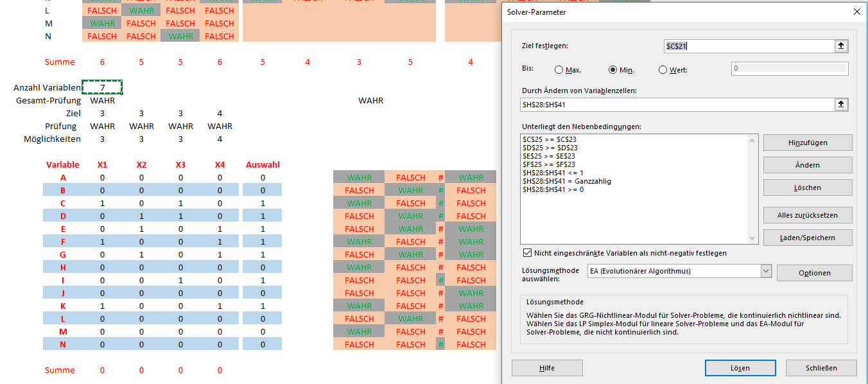Click constraints list scrollbar up arrow
The height and width of the screenshot is (384, 868).
(754, 139)
